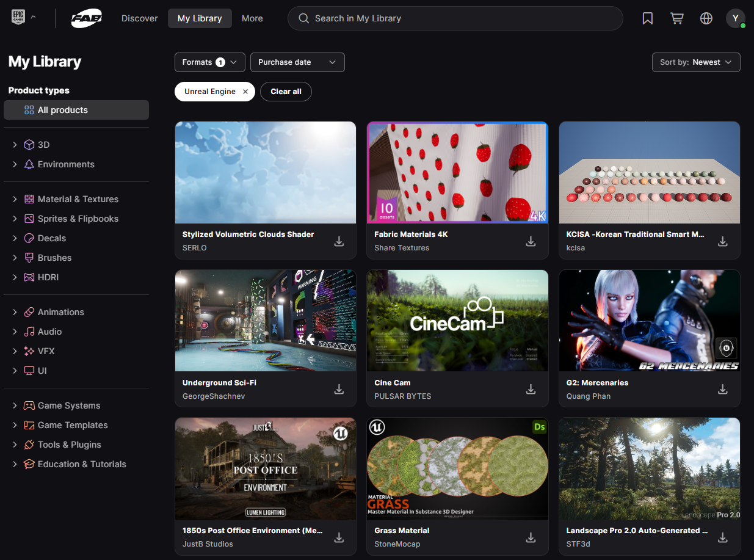Select Brushes category
This screenshot has height=560, width=754.
click(x=54, y=258)
